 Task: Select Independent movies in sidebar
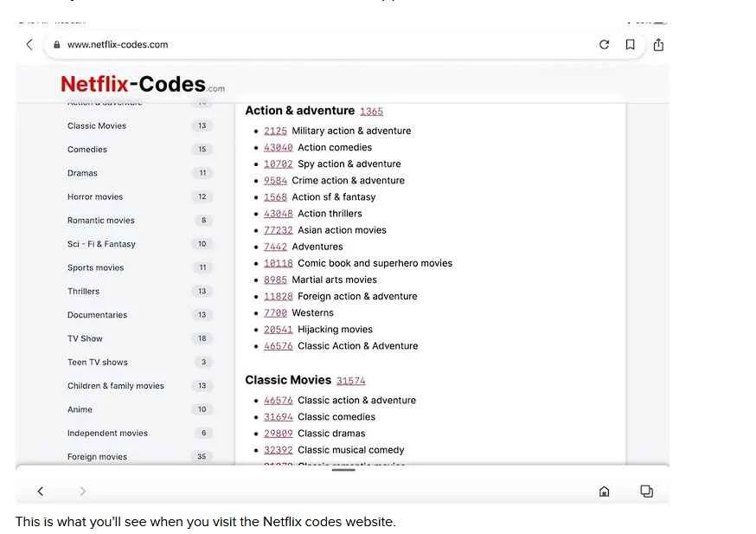107,434
